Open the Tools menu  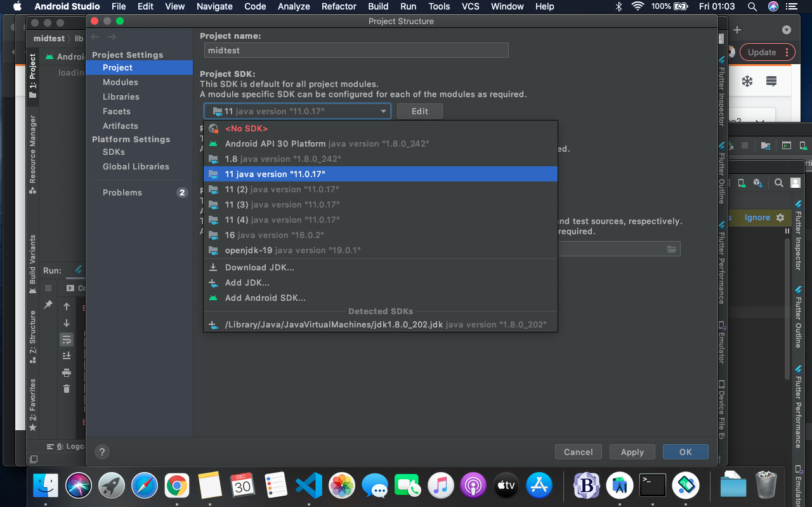click(439, 6)
